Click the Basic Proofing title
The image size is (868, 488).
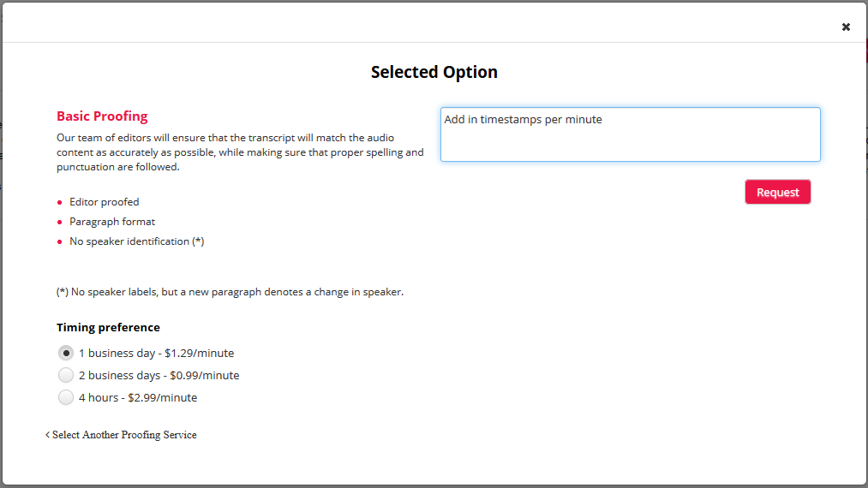[x=102, y=116]
